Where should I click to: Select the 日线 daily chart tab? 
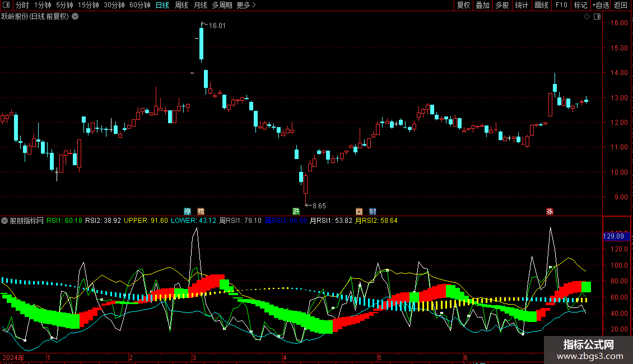162,5
